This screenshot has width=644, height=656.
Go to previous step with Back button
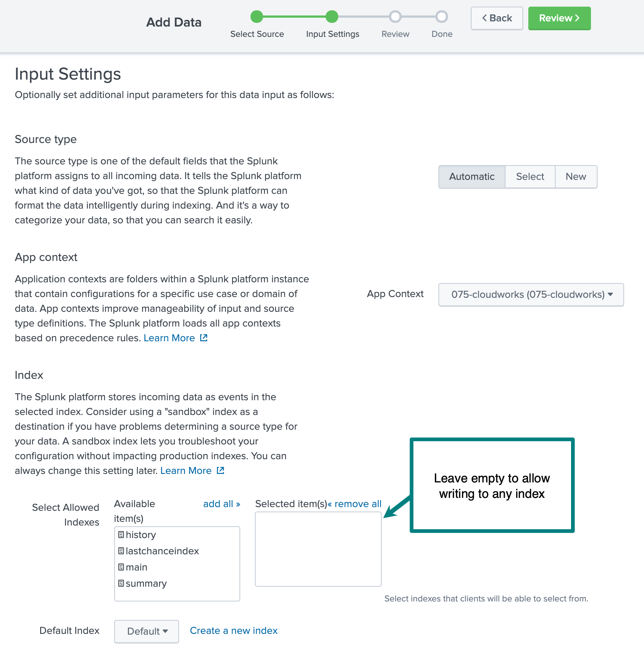point(497,18)
